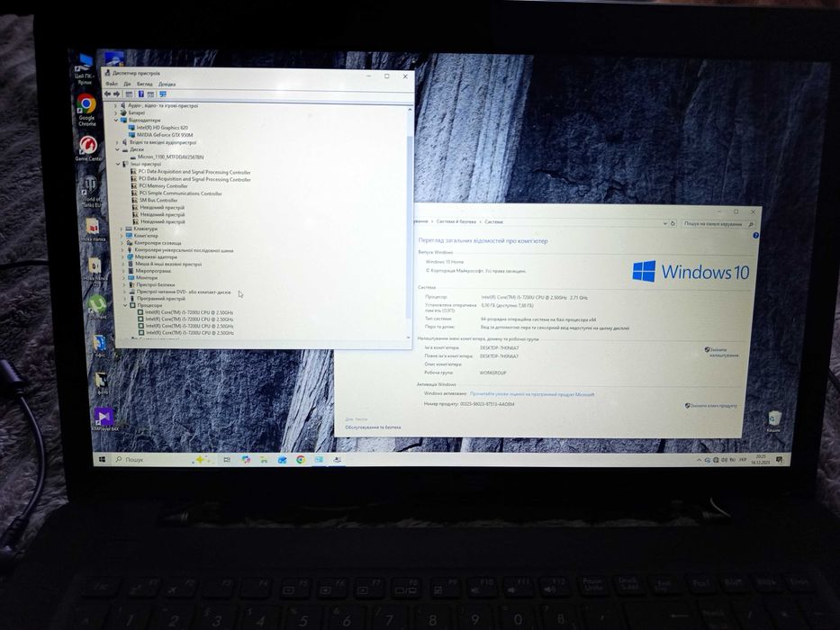Open the uTorrent desktop shortcut

pos(97,307)
